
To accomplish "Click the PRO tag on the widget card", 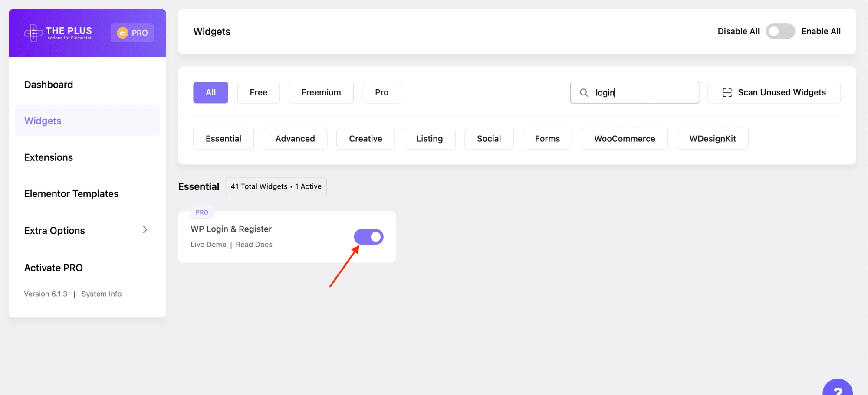I will [x=202, y=212].
